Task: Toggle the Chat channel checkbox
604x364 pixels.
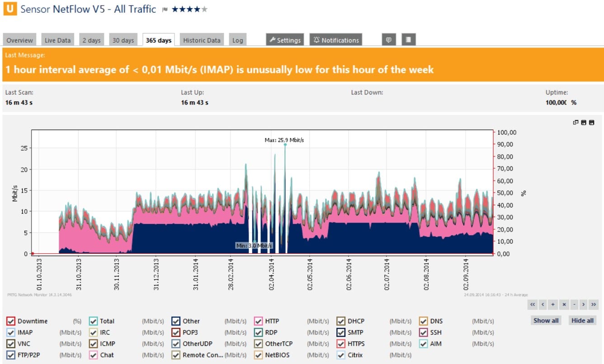Action: (x=93, y=355)
